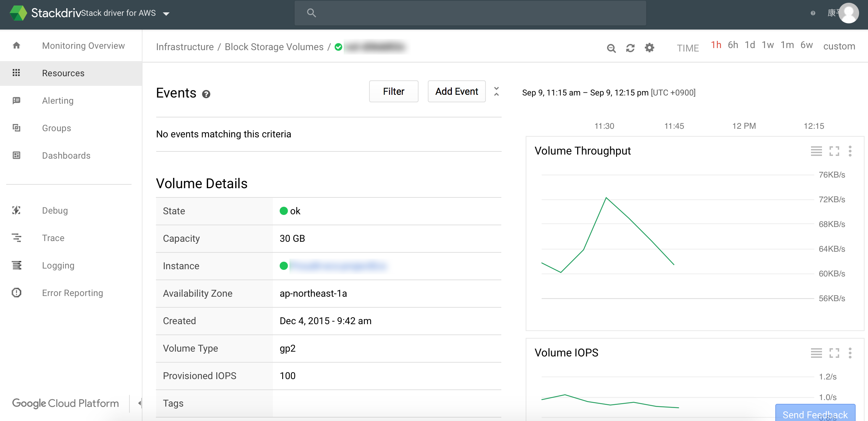Open the Stack driver for AWS project dropdown
Viewport: 868px width, 421px height.
pos(166,14)
